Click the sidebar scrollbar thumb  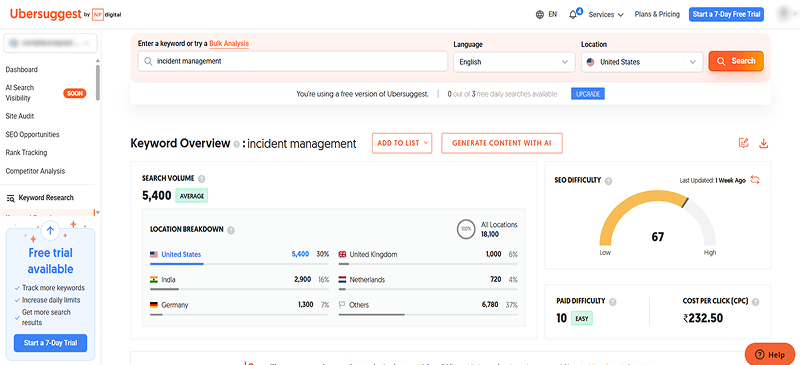[98, 82]
